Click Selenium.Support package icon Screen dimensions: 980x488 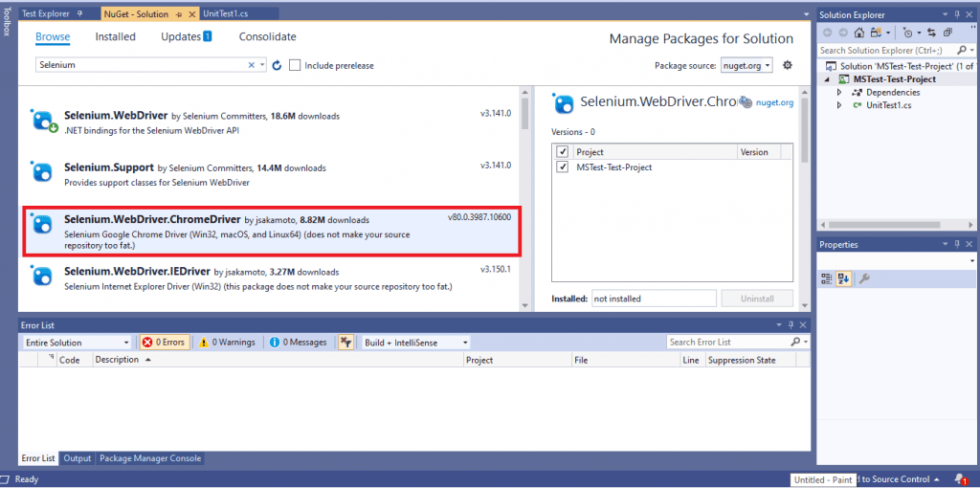click(42, 171)
